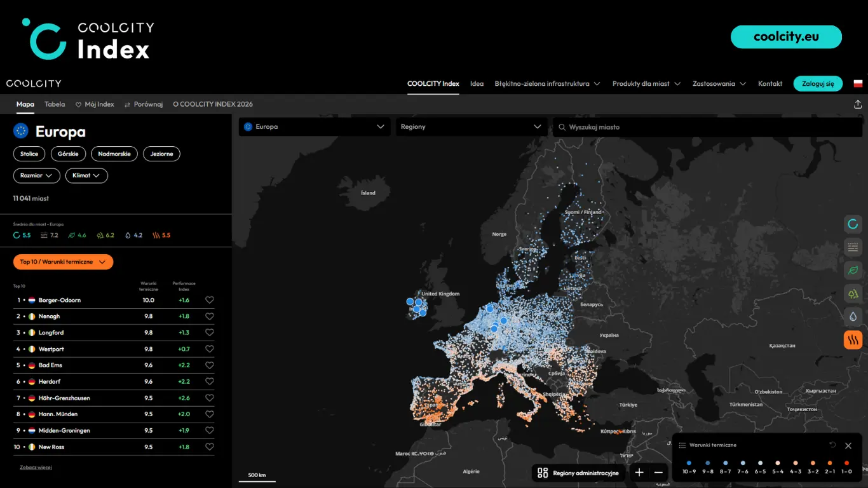Open the COOLCITY overall index map layer in the right sidebar
This screenshot has width=868, height=488.
coord(853,224)
